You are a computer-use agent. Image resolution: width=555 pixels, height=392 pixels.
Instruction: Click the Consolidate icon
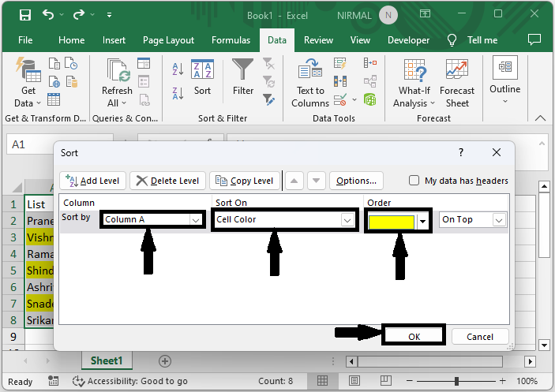(370, 63)
